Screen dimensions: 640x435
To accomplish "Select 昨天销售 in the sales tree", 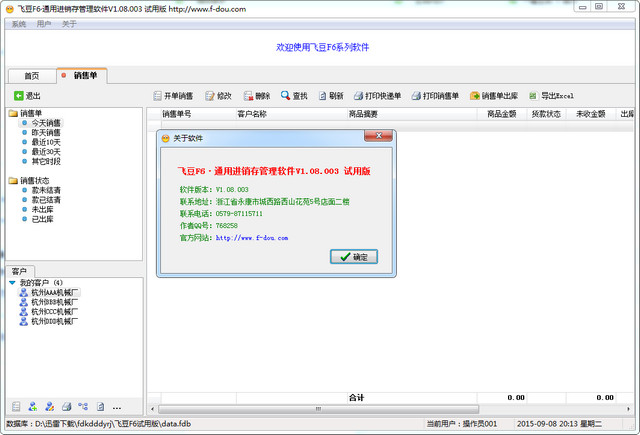I will tap(46, 133).
